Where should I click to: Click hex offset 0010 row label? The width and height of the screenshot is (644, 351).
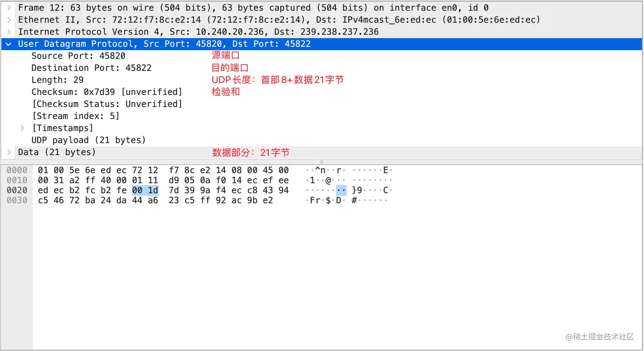(x=17, y=180)
